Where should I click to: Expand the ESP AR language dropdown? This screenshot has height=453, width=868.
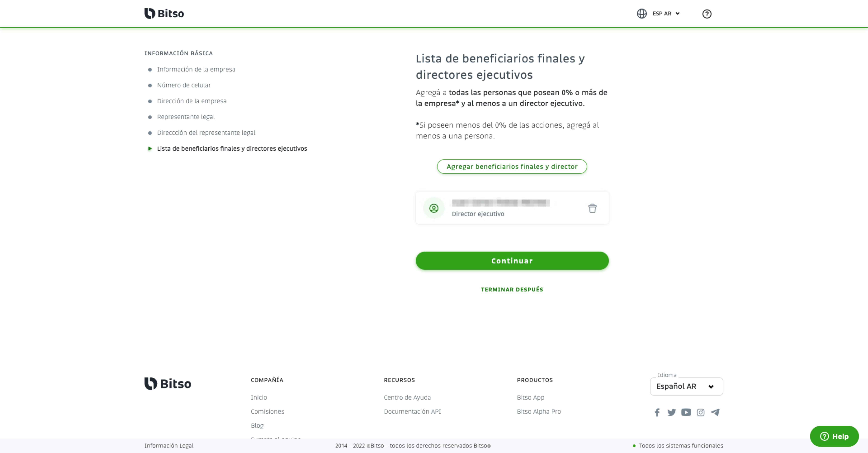point(666,13)
